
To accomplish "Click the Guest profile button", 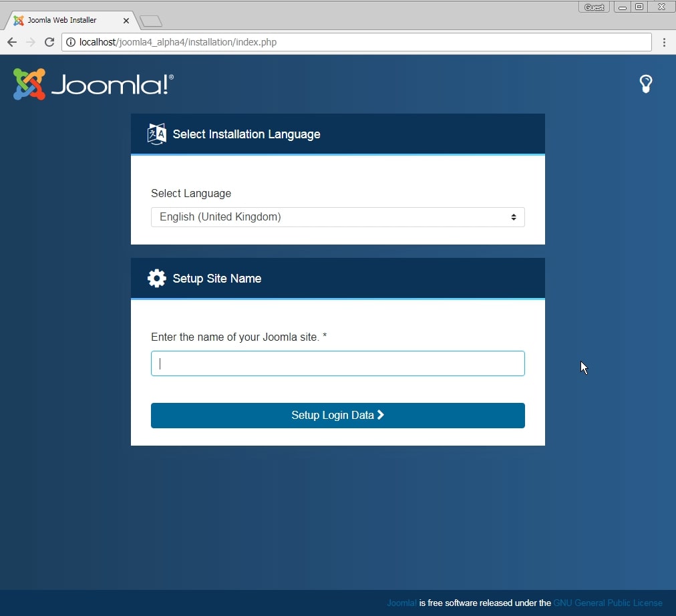I will tap(594, 7).
